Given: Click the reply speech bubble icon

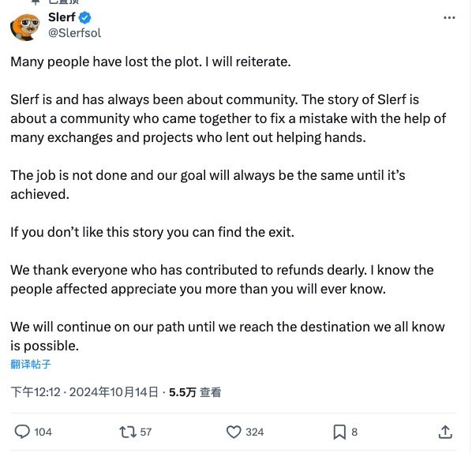Looking at the screenshot, I should click(x=23, y=432).
